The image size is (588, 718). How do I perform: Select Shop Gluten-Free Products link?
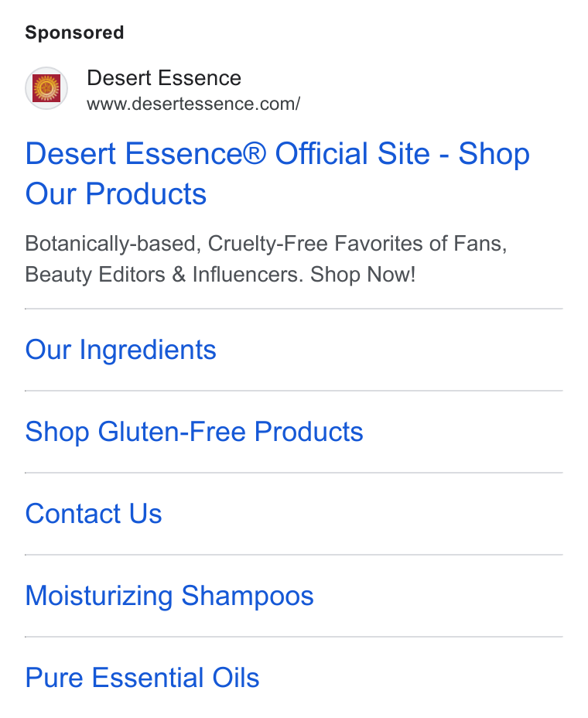(194, 432)
